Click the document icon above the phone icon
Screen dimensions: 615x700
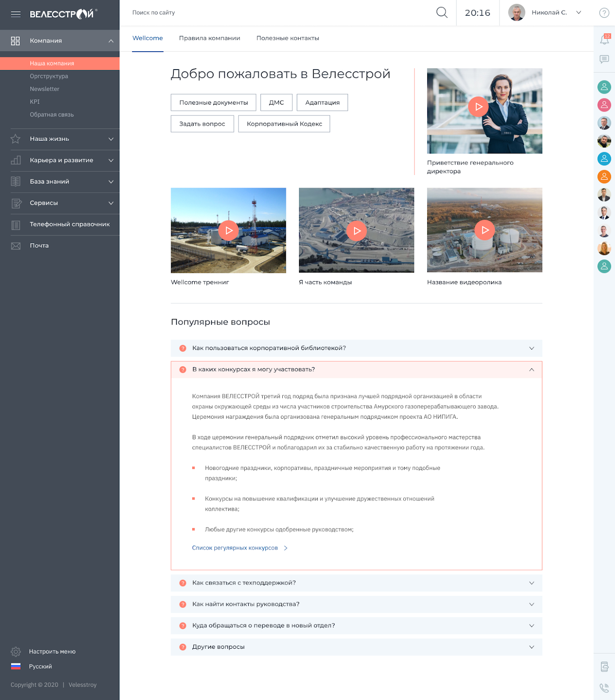coord(604,667)
